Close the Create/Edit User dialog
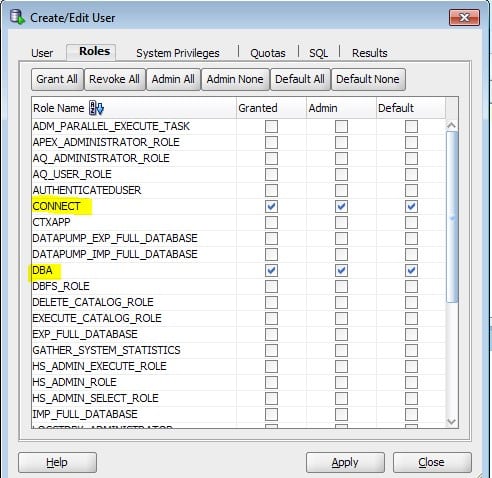Screen dimensions: 492x478 pos(464,17)
